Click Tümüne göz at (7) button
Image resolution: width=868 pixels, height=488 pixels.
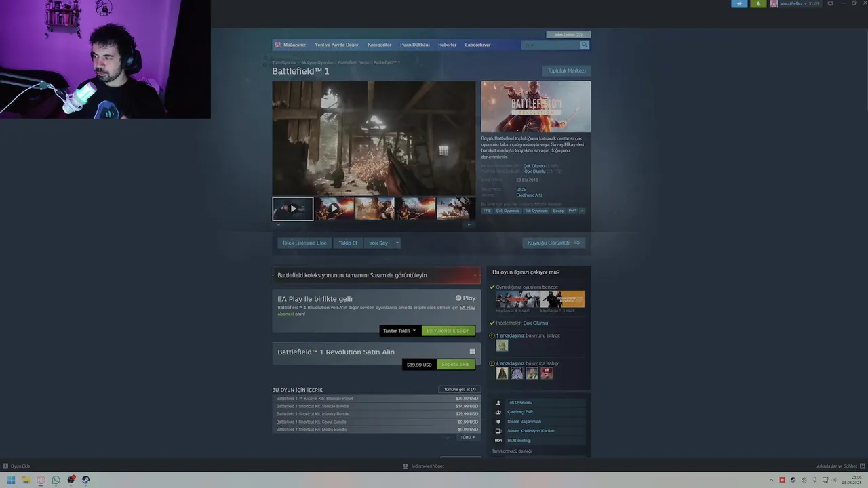click(460, 390)
